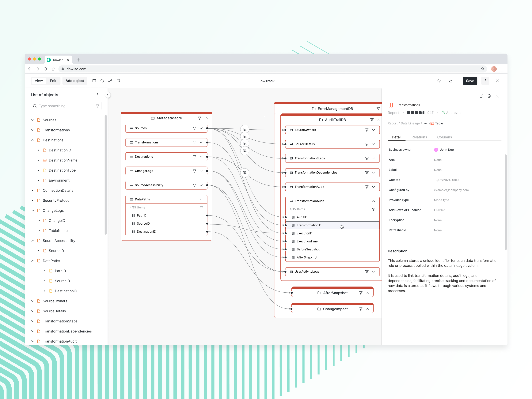The width and height of the screenshot is (532, 399).
Task: Select the sticky note tool in toolbar
Action: tap(118, 81)
